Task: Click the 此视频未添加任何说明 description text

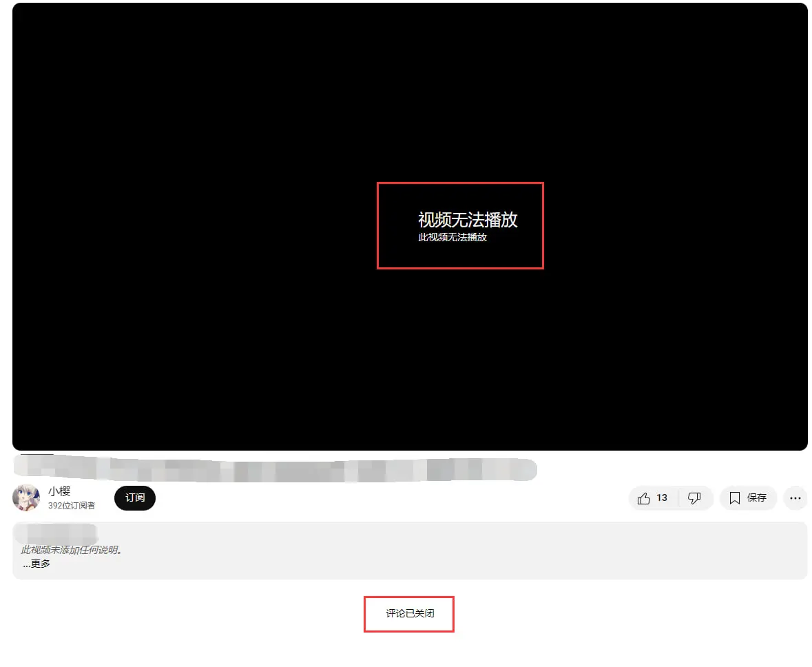Action: pyautogui.click(x=72, y=550)
